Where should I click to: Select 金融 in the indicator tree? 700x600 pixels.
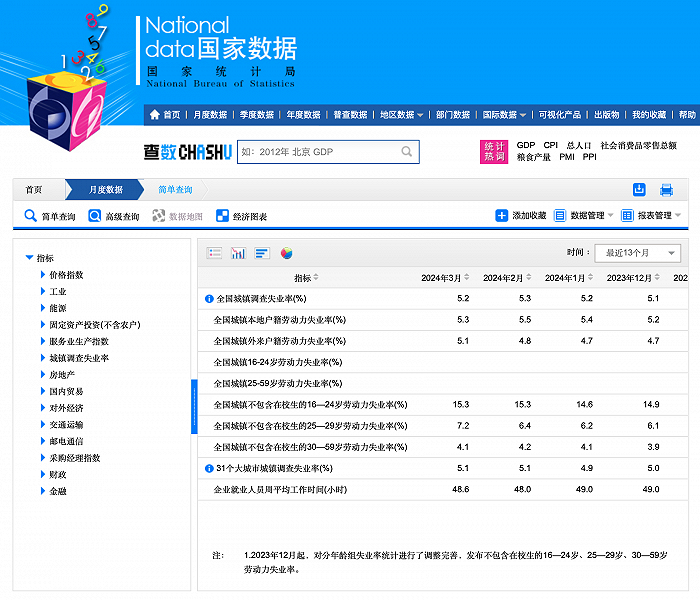click(58, 491)
